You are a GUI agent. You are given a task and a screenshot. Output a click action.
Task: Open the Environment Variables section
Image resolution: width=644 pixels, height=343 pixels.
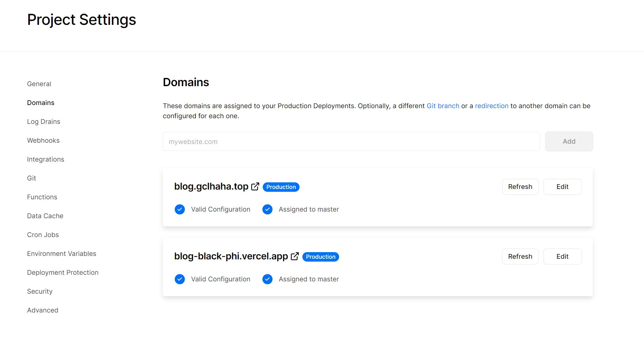click(x=62, y=253)
